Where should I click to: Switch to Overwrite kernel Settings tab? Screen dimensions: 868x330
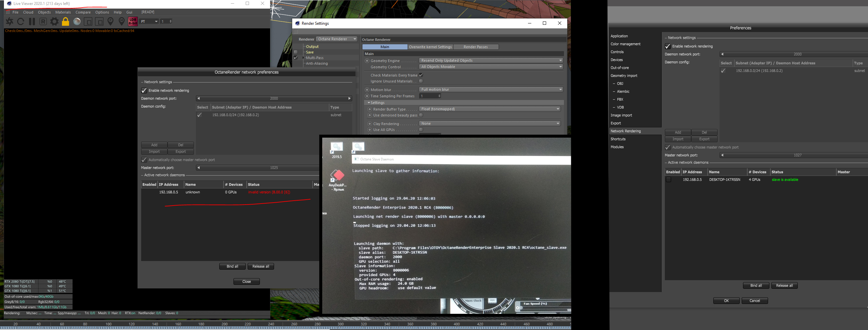pos(430,47)
